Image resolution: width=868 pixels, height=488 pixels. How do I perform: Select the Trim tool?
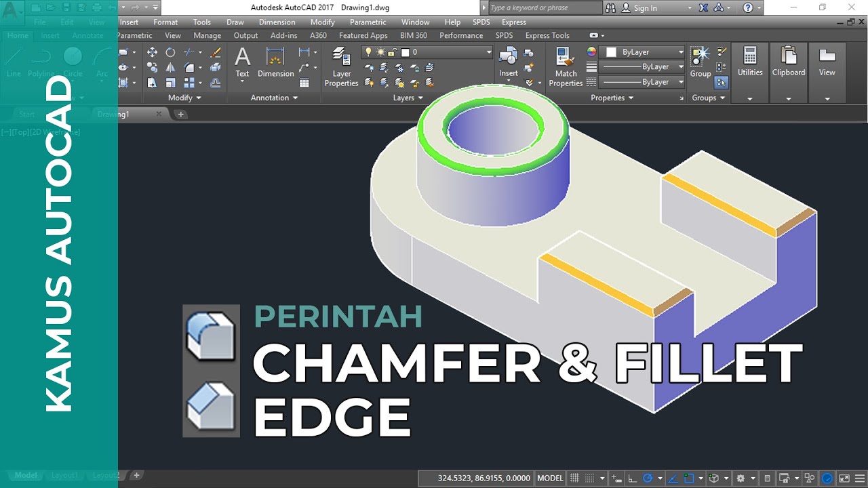coord(190,52)
